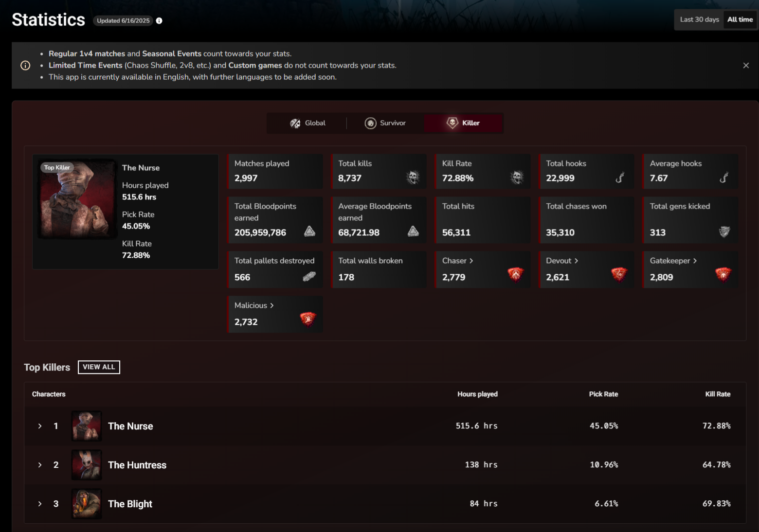Screen dimensions: 759x532
Task: Click the Devout emblem icon
Action: [x=619, y=274]
